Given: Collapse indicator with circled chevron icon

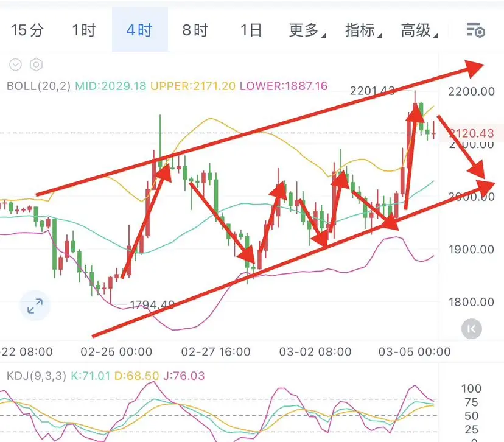Looking at the screenshot, I should 15,65.
